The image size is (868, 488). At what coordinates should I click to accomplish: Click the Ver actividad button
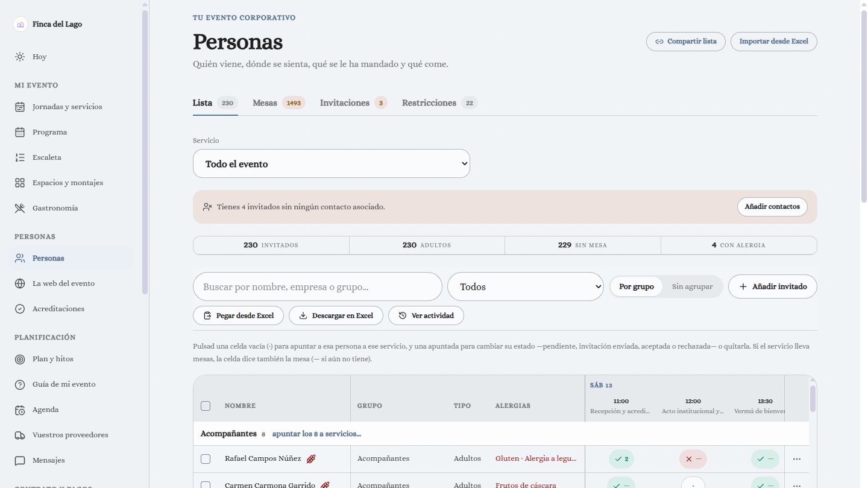(426, 315)
